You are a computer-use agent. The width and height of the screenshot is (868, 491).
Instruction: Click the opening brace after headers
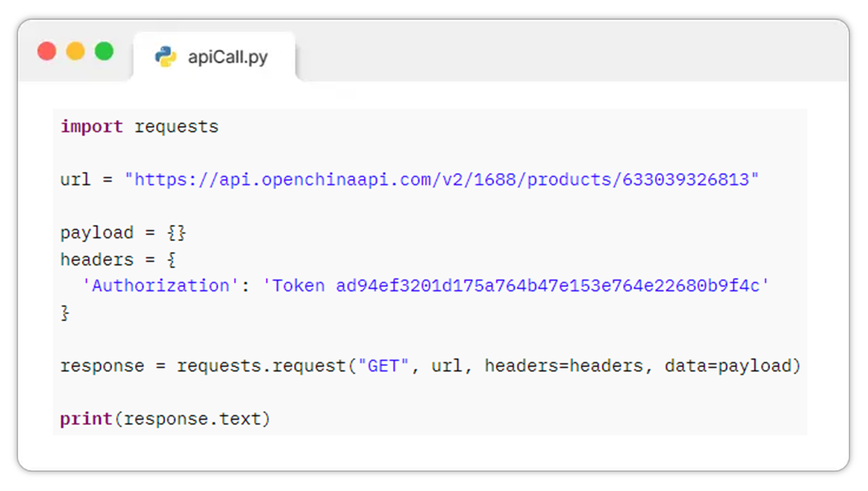click(172, 260)
